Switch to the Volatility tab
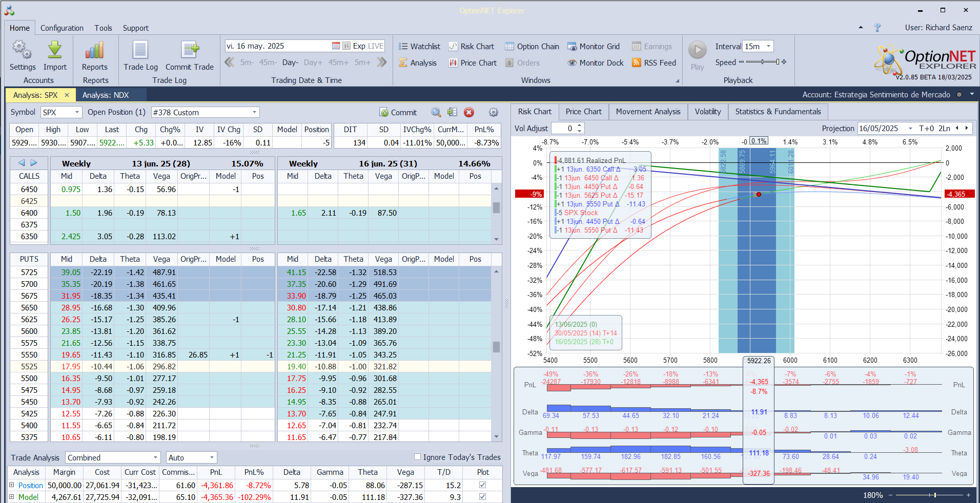This screenshot has width=980, height=503. tap(708, 112)
